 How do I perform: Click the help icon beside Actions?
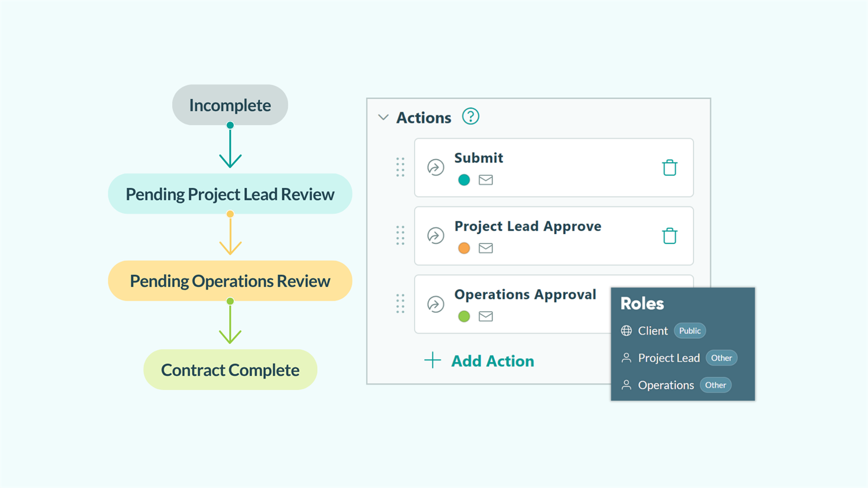pos(470,117)
